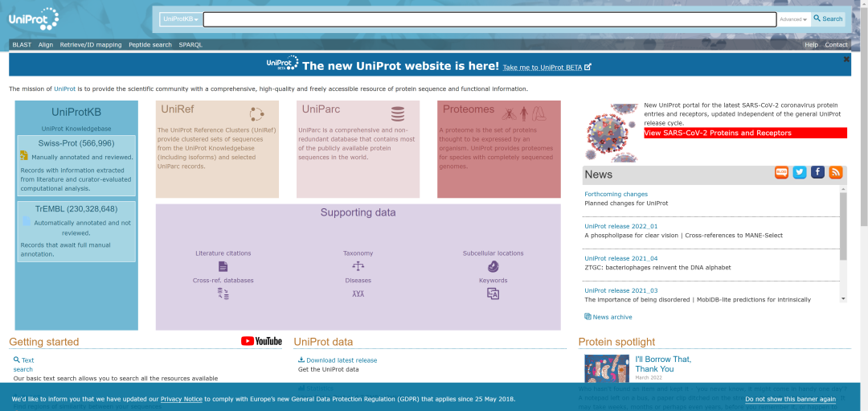Screen dimensions: 868x411
Task: Click the UniProt logo
Action: (x=34, y=19)
